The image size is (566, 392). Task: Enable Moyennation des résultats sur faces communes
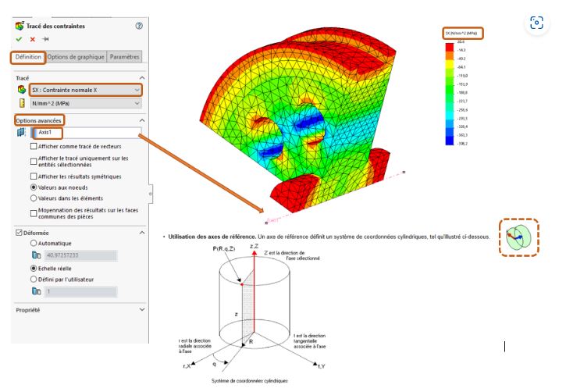point(34,213)
